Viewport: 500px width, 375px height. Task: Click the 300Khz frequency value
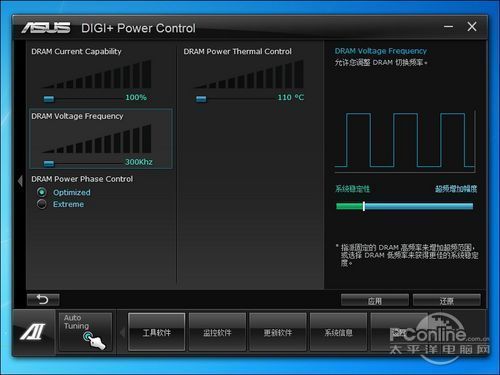139,162
